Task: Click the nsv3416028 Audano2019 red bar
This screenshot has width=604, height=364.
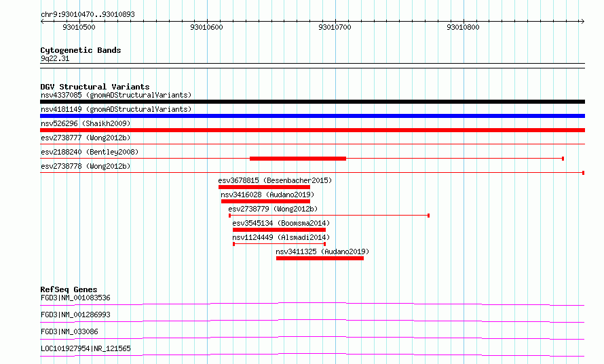Action: [265, 201]
